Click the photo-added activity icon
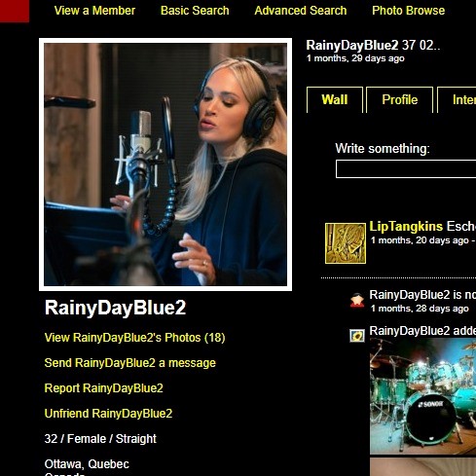 (357, 336)
